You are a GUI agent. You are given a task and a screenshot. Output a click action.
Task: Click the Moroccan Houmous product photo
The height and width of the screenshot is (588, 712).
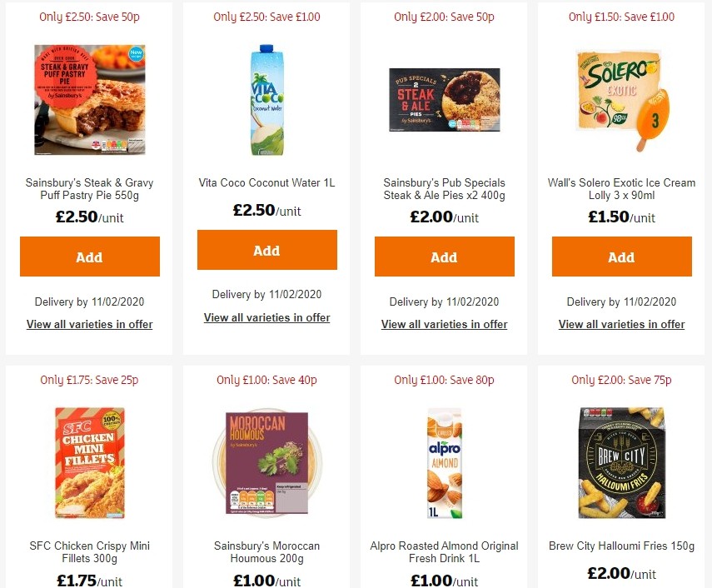point(266,462)
